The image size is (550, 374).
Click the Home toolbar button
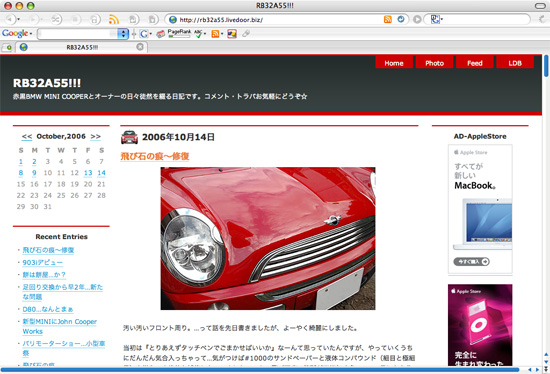pos(94,19)
